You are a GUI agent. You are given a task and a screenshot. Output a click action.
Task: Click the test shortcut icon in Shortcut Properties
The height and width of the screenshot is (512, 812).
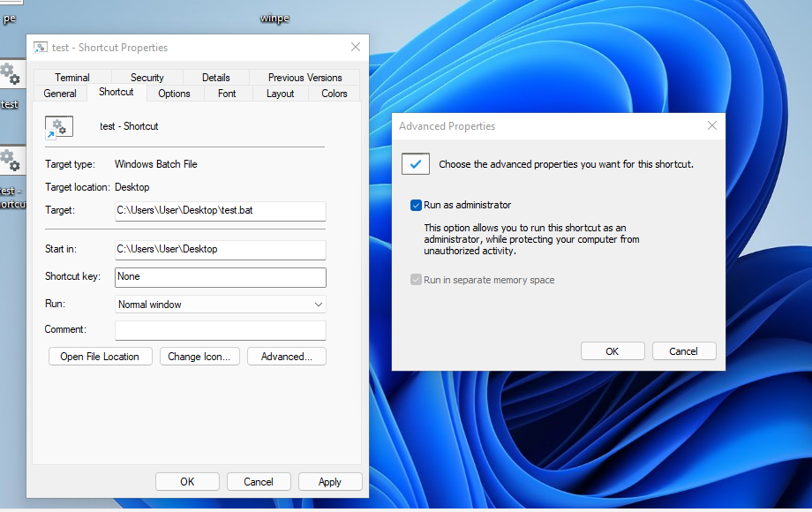pos(59,127)
